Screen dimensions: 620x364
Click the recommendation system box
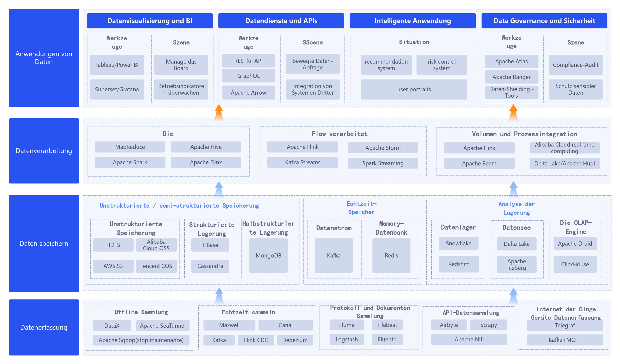point(386,65)
